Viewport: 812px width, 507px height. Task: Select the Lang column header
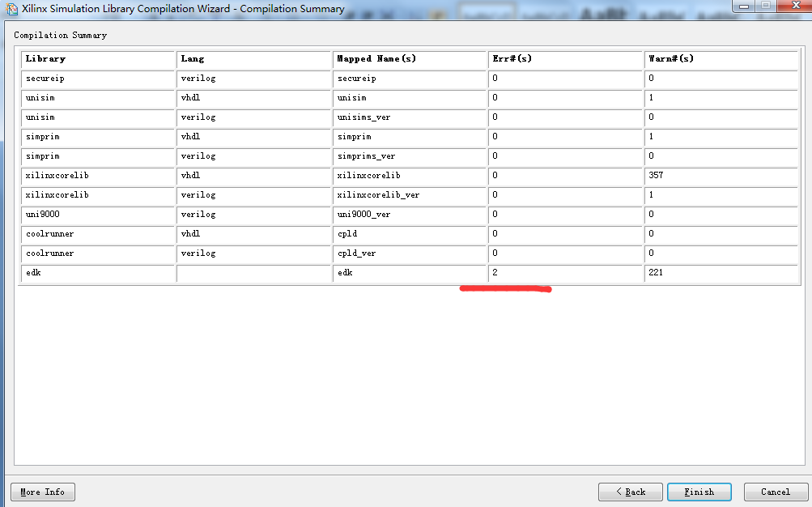point(253,60)
